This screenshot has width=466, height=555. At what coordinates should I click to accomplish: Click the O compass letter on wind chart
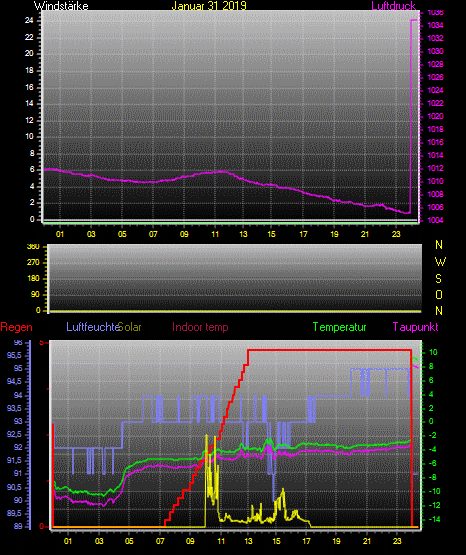pyautogui.click(x=439, y=295)
